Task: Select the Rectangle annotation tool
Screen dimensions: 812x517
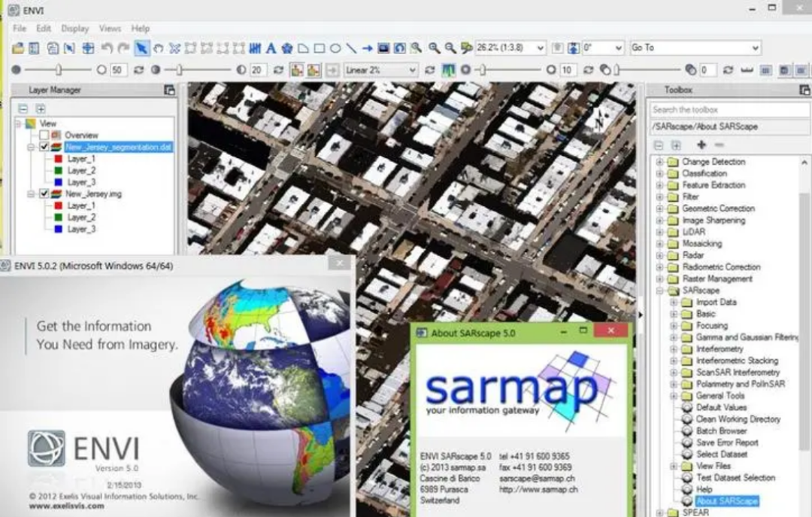Action: (320, 48)
